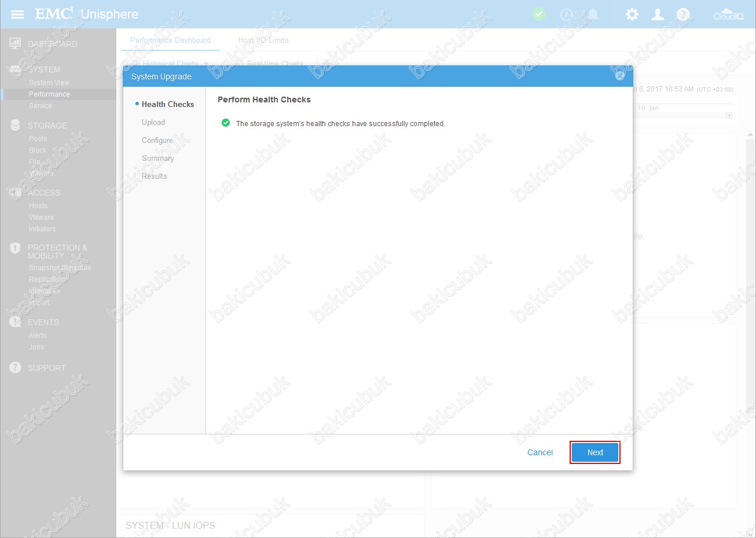Viewport: 756px width, 538px height.
Task: Open Snapshot Schedule in sidebar
Action: tap(60, 268)
